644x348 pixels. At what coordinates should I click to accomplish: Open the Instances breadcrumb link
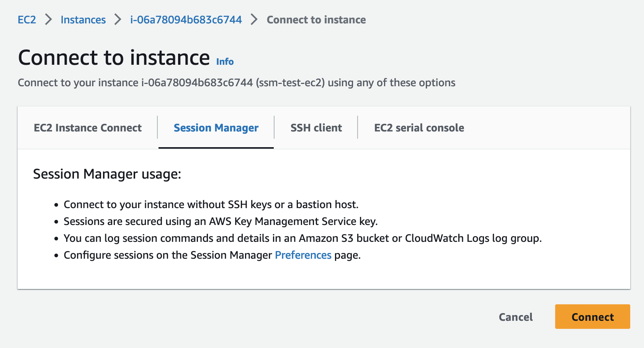[83, 20]
